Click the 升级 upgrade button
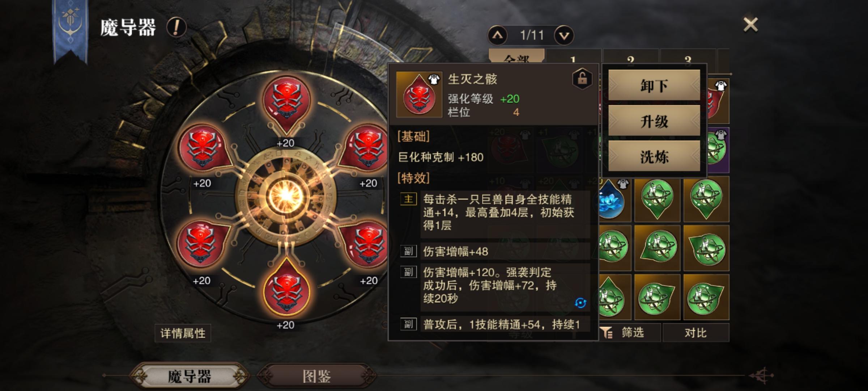Screen dimensions: 868x391 (654, 121)
